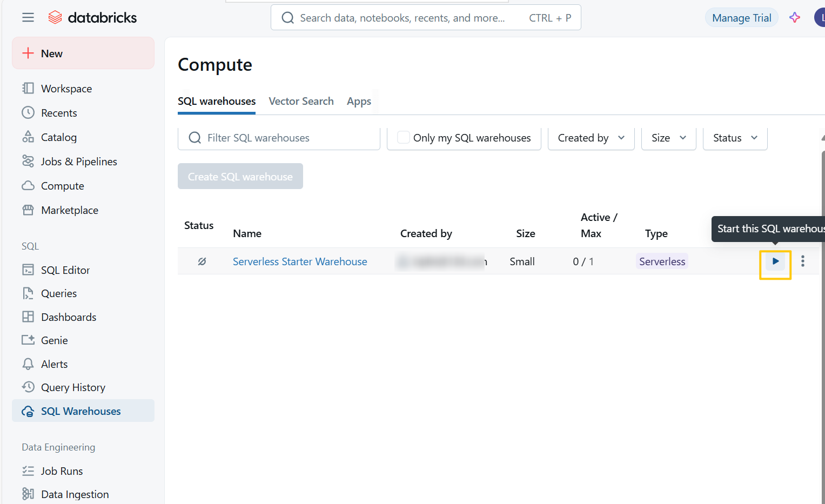
Task: Click Create SQL warehouse button
Action: coord(240,176)
